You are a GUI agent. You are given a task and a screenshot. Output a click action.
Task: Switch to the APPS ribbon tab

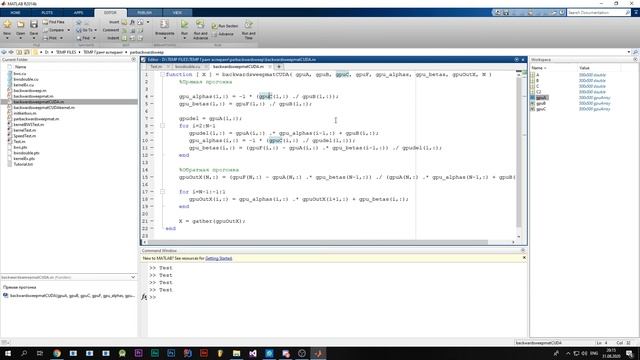pyautogui.click(x=78, y=13)
